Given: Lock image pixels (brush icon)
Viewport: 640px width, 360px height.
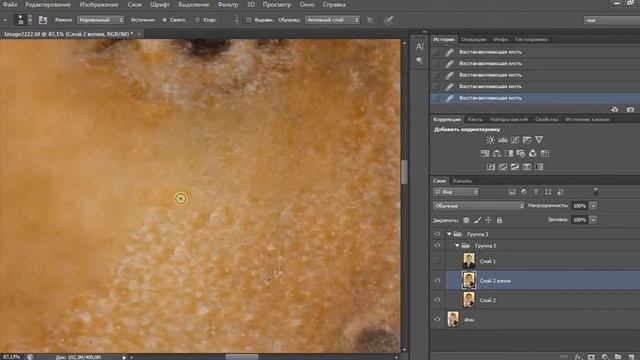Looking at the screenshot, I should (477, 220).
